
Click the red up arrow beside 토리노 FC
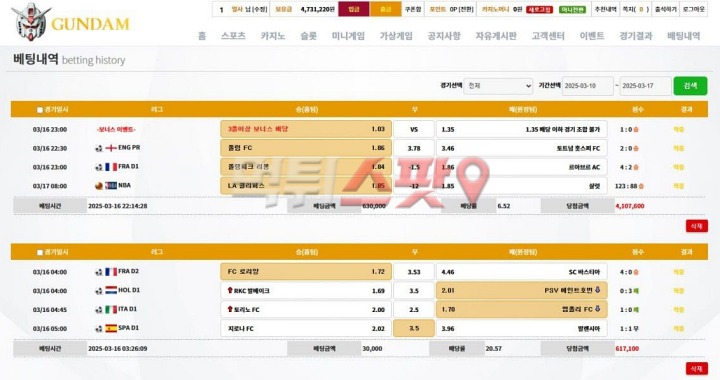pyautogui.click(x=230, y=309)
